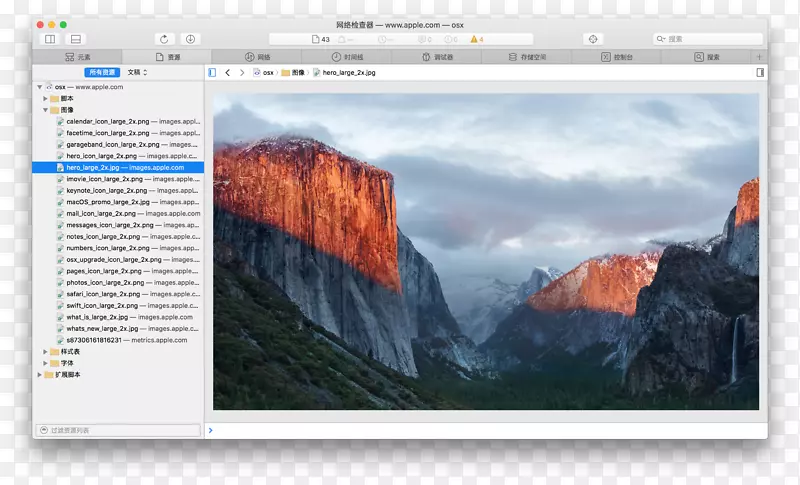Select imovie_icon_large_2x.png resource
The width and height of the screenshot is (800, 485).
point(118,179)
